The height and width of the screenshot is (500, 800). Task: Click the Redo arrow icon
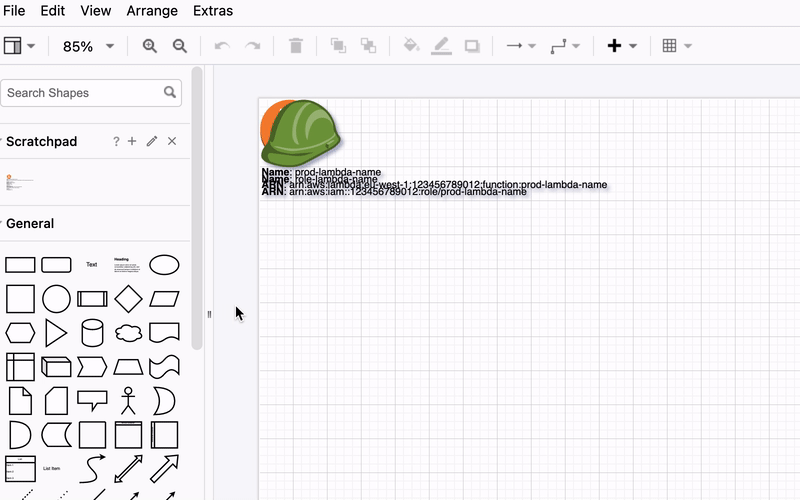(253, 46)
